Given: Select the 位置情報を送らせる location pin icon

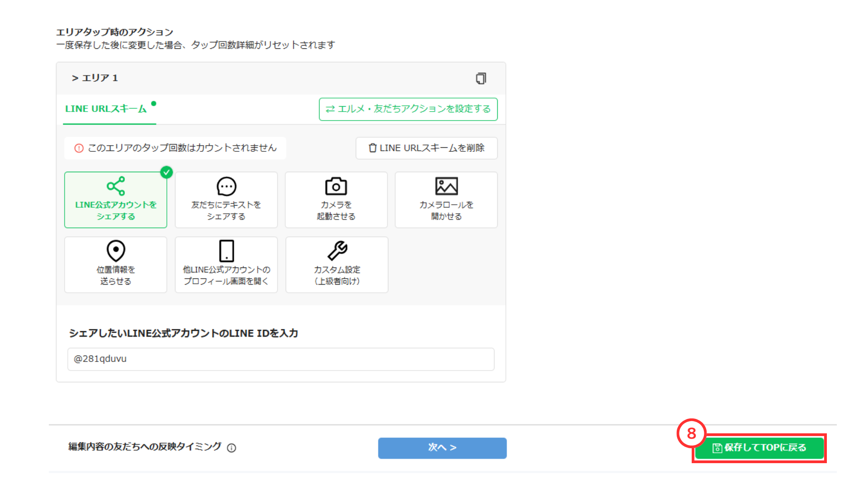Looking at the screenshot, I should point(116,250).
